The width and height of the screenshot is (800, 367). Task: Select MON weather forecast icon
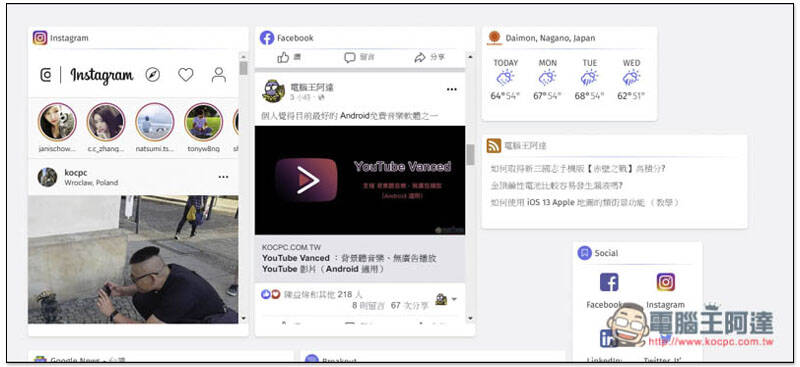[547, 79]
